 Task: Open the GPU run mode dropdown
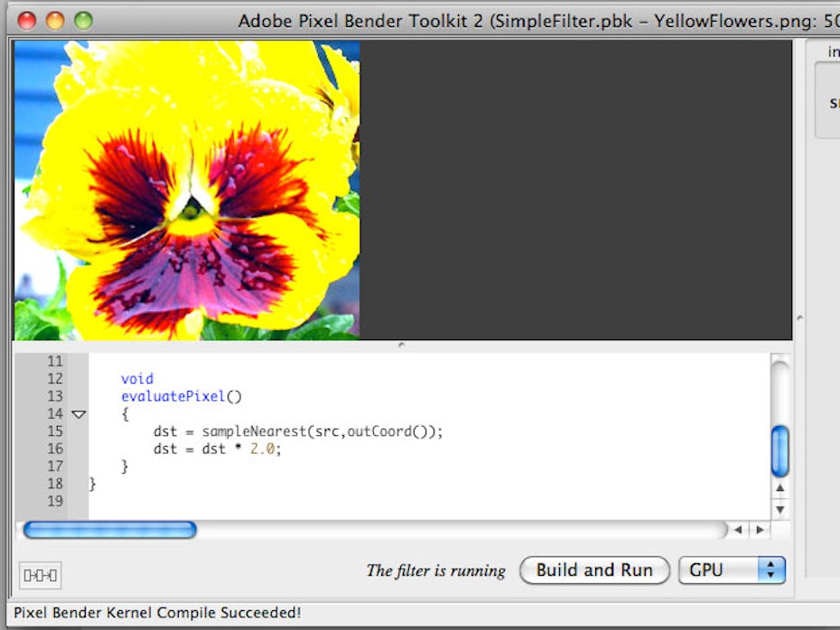tap(732, 570)
